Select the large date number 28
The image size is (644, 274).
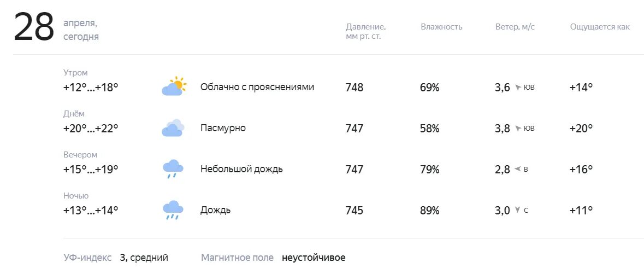34,27
